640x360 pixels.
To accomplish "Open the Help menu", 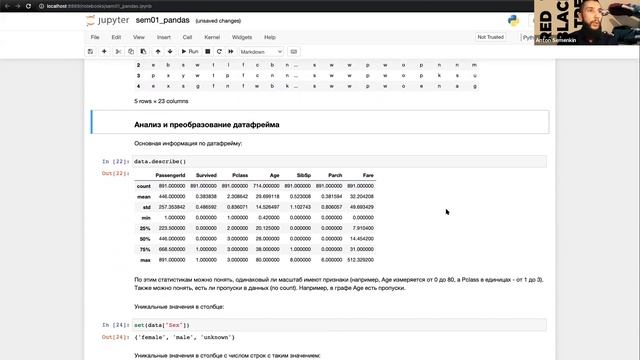I will pos(270,37).
